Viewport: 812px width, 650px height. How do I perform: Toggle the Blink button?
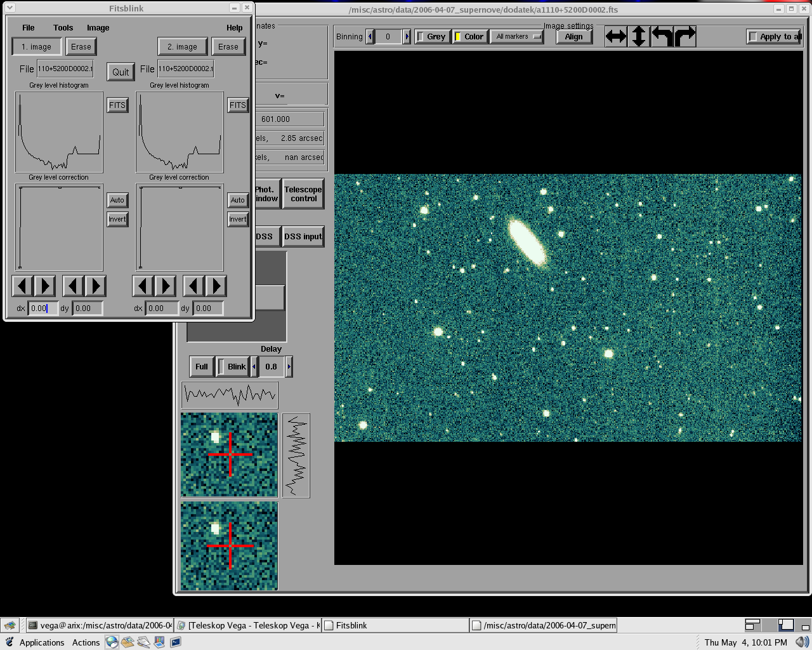point(233,367)
